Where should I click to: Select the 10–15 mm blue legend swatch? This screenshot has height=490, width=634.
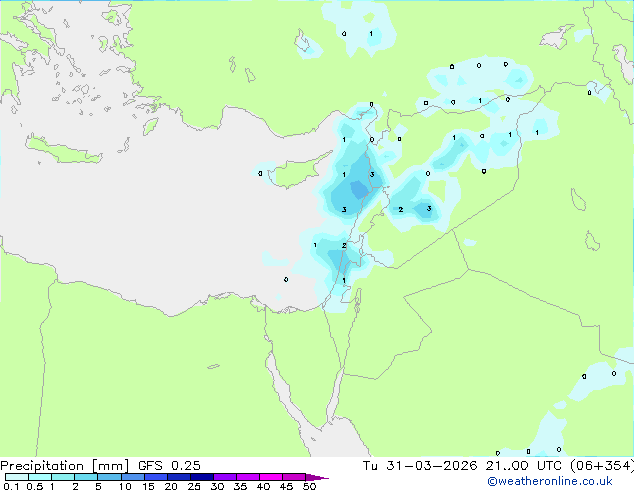coord(132,477)
